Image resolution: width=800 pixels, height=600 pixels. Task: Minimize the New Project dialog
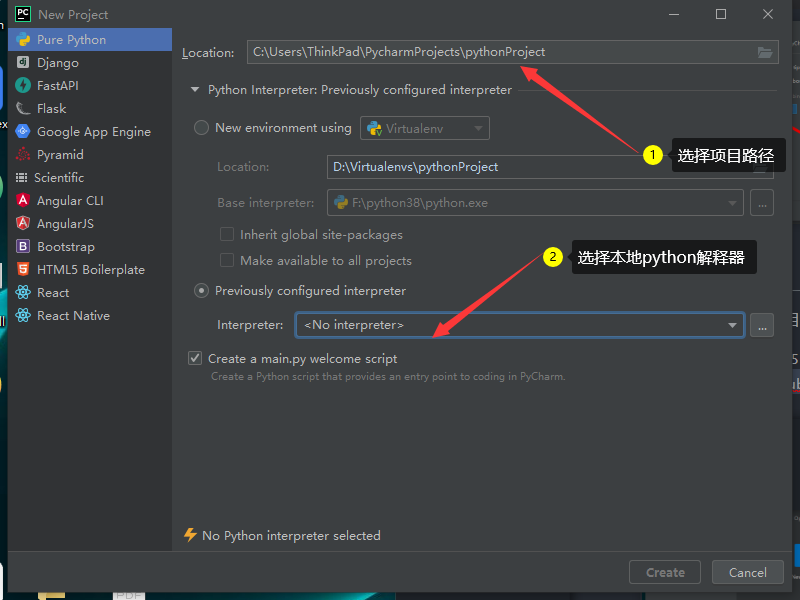coord(674,14)
